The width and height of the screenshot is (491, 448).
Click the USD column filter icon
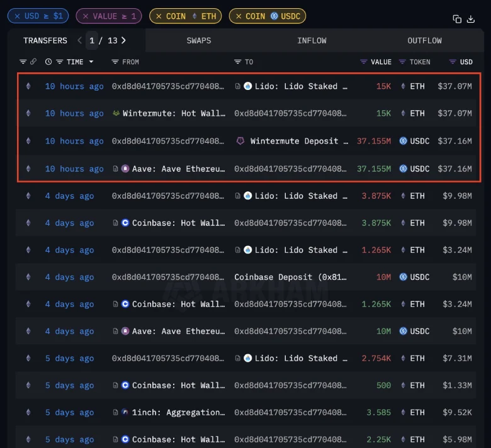453,62
